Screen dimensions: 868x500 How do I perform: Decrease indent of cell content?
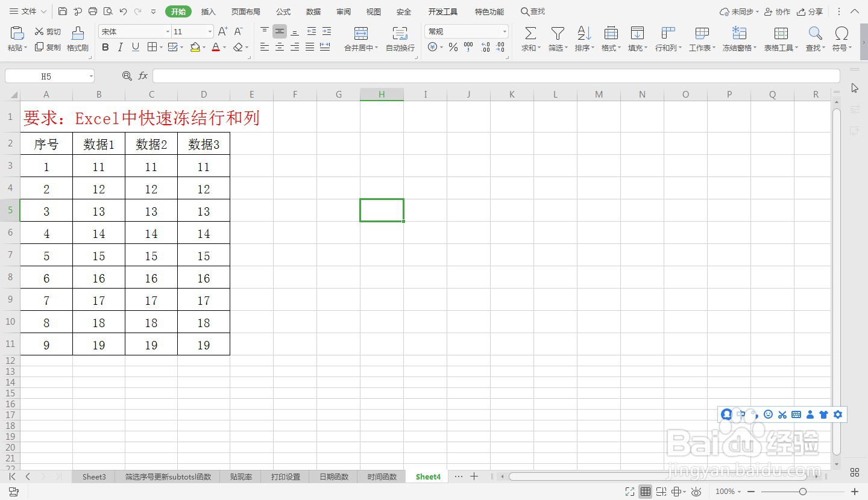pos(311,31)
